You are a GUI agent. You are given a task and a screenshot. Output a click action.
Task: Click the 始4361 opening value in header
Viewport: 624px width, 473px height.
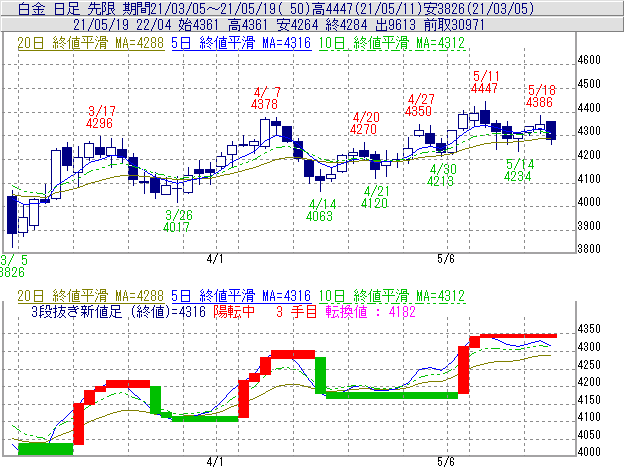[199, 25]
